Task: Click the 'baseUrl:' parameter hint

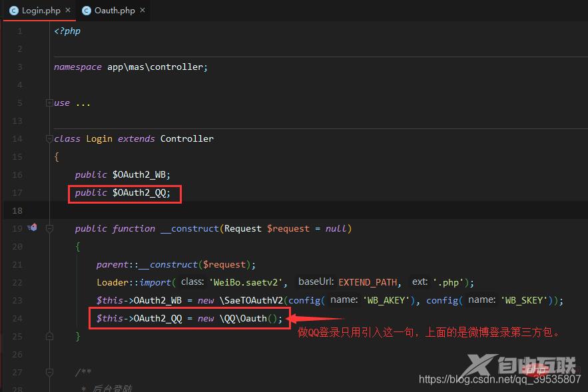Action: tap(316, 282)
